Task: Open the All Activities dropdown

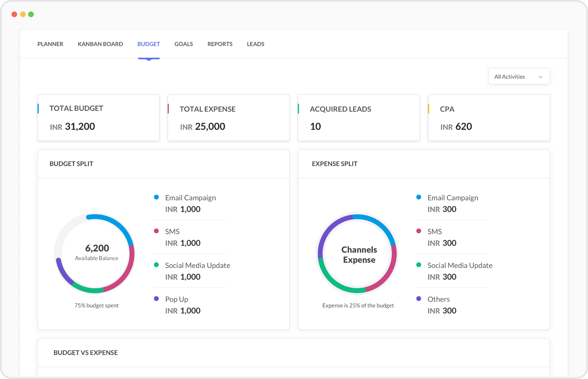Action: tap(519, 76)
